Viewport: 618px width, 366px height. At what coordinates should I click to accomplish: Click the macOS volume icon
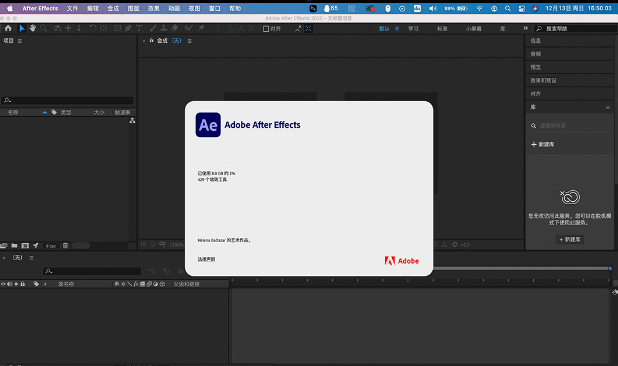click(432, 8)
